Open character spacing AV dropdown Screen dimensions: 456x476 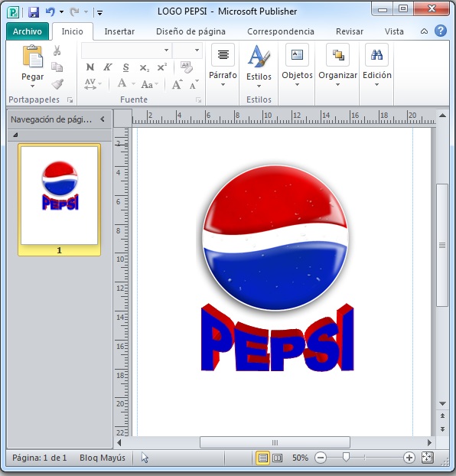point(93,83)
